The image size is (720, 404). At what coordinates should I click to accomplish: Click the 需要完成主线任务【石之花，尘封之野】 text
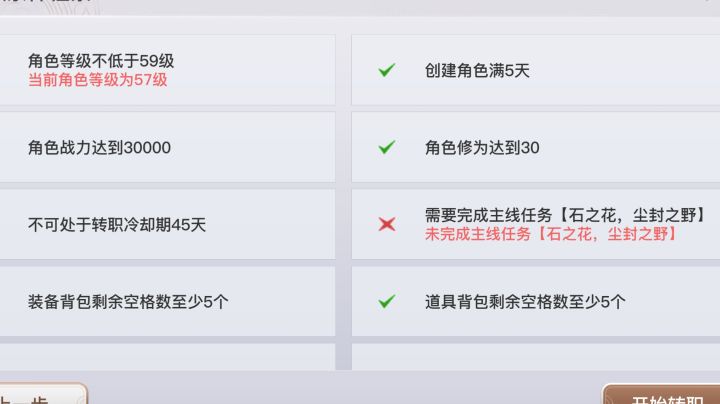point(566,215)
